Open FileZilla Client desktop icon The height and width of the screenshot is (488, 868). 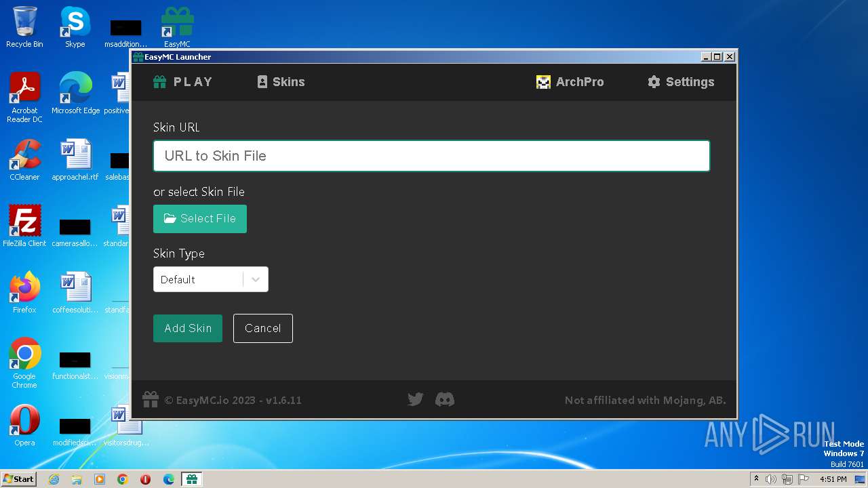coord(24,226)
